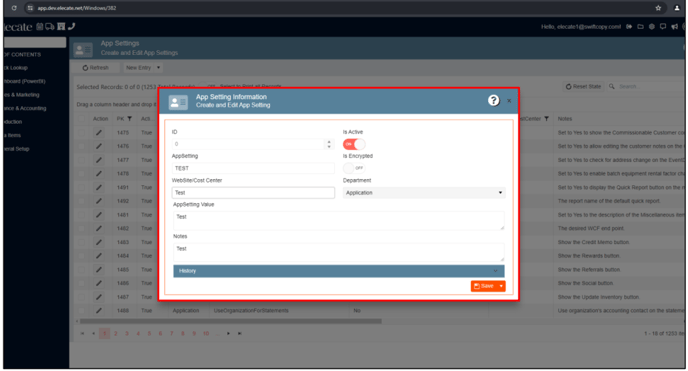Click into the WebSite/Cost Center field

point(253,193)
